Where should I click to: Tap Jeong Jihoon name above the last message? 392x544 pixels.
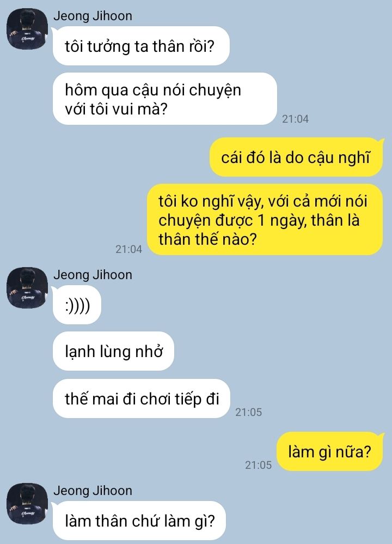tap(93, 491)
